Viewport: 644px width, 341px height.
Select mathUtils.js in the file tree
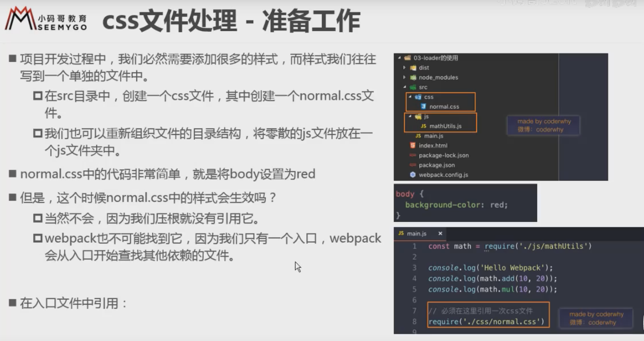coord(446,126)
